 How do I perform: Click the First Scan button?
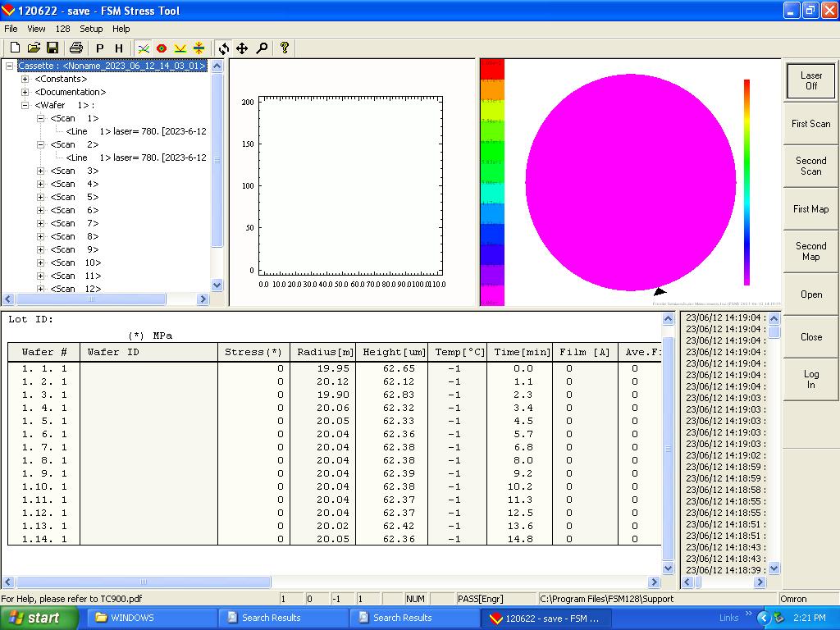click(811, 124)
